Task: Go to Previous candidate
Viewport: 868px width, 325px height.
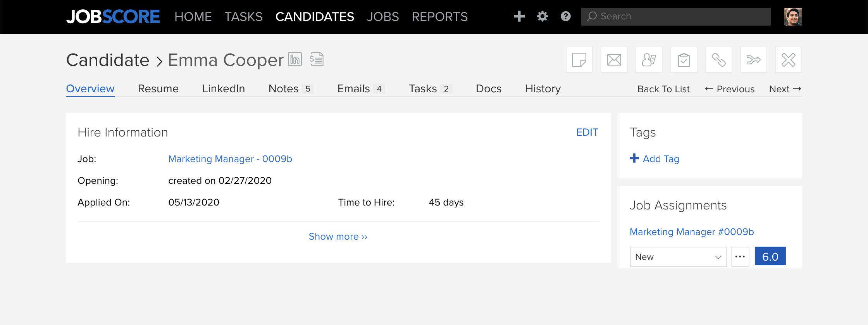Action: click(x=730, y=89)
